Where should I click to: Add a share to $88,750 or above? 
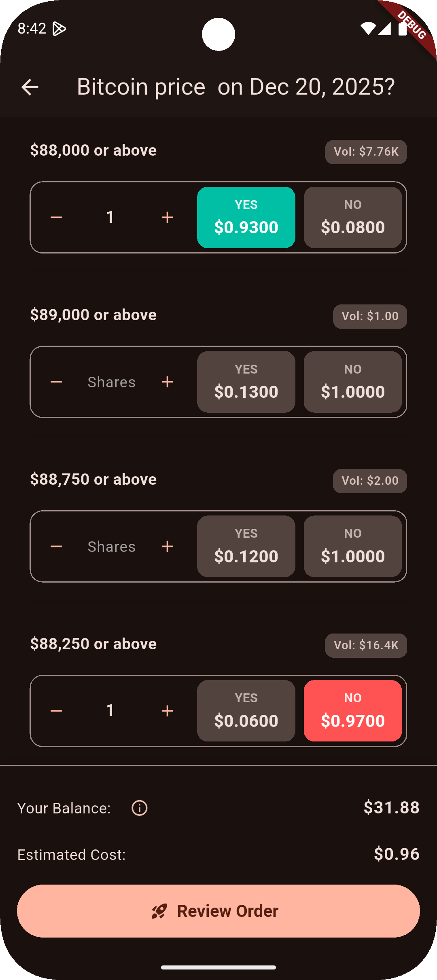(x=167, y=547)
